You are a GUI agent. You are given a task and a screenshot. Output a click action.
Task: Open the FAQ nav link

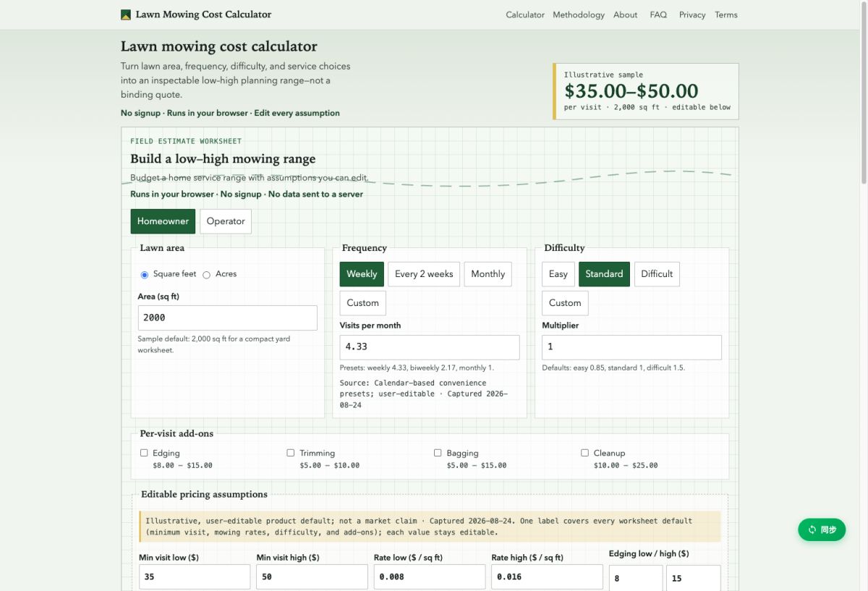pos(658,14)
